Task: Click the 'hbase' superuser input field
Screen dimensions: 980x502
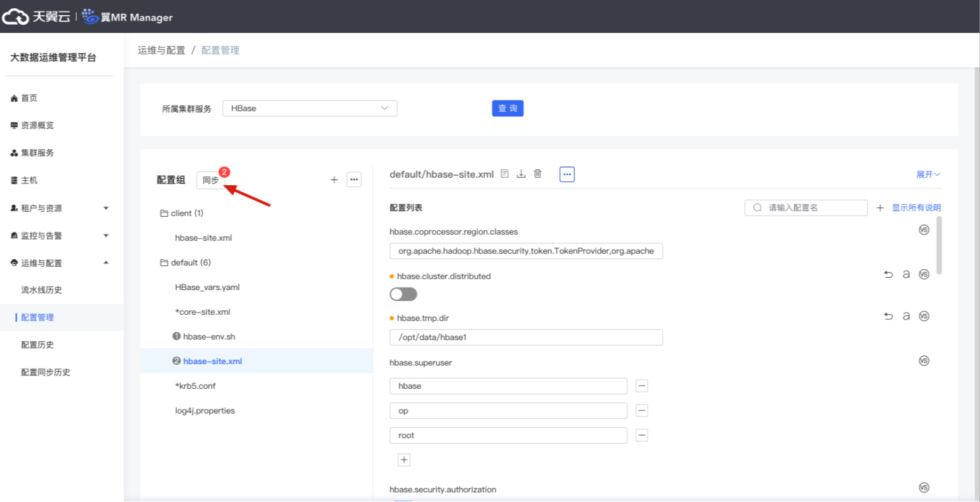Action: (509, 386)
